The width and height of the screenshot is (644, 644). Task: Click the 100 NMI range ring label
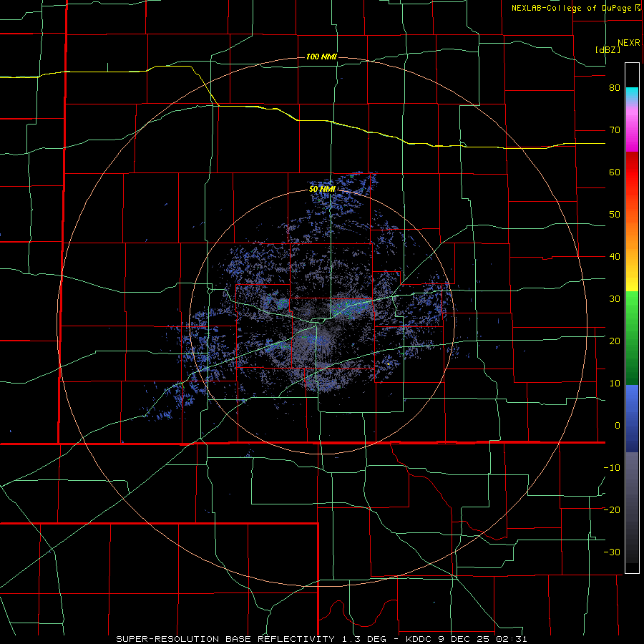(321, 57)
